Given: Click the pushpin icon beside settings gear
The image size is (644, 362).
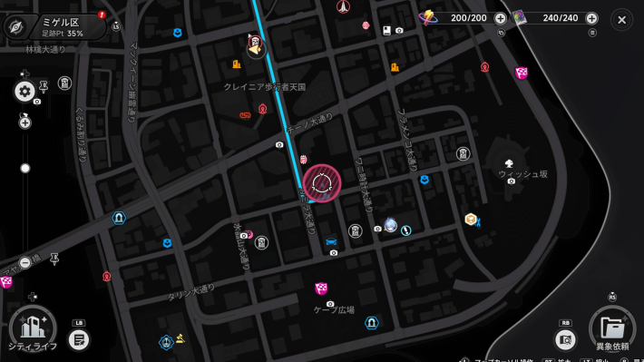Looking at the screenshot, I should point(44,86).
